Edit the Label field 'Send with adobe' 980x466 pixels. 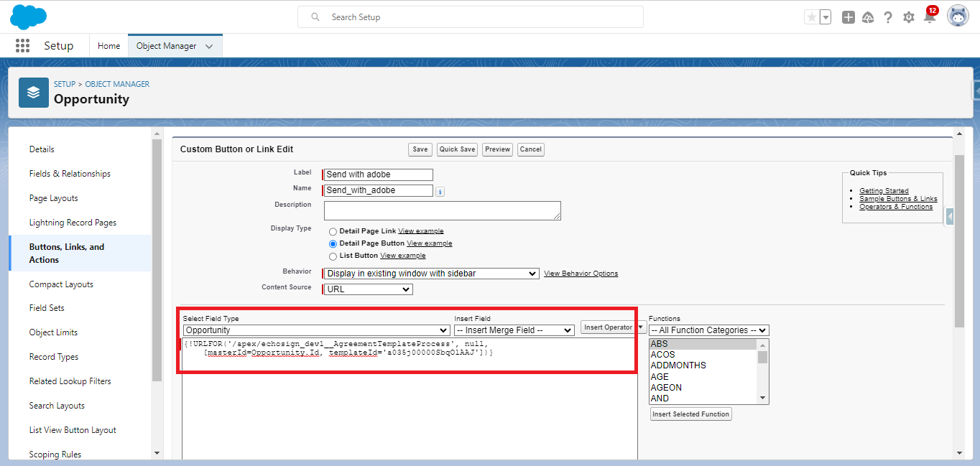(x=379, y=174)
